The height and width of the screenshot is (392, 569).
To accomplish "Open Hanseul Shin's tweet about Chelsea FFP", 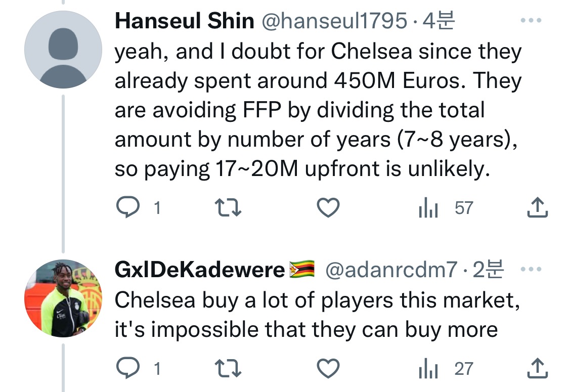I will click(318, 110).
